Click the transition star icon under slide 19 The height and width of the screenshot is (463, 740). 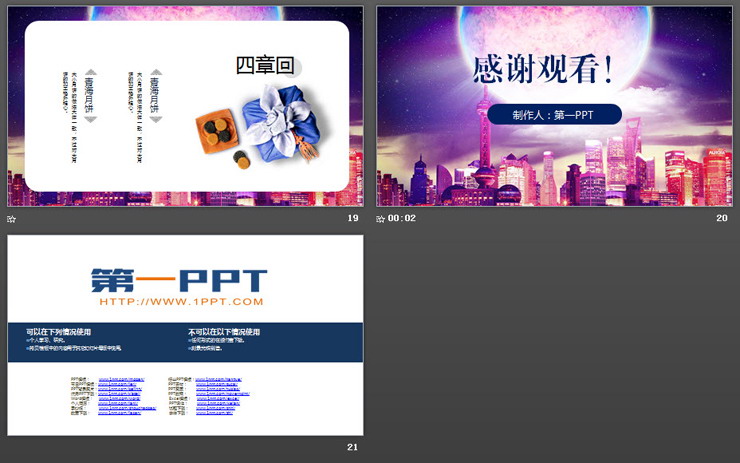(x=12, y=219)
